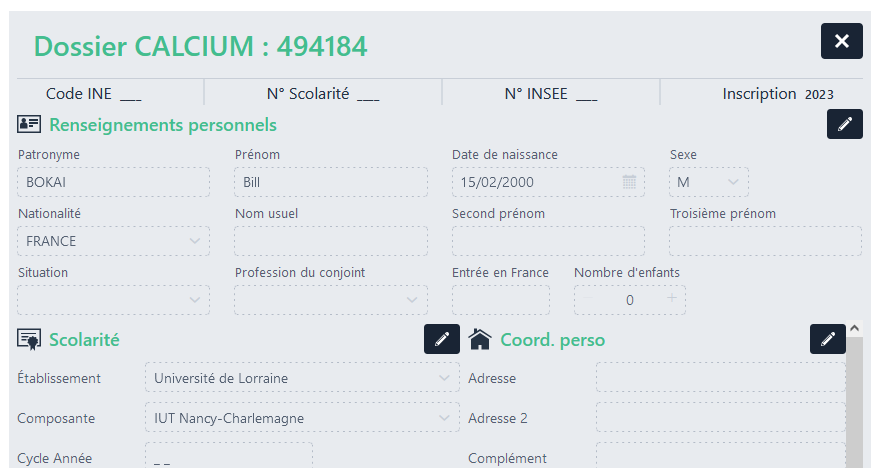Click the scrollbar up arrow
Viewport: 880px width, 468px height.
[x=852, y=328]
